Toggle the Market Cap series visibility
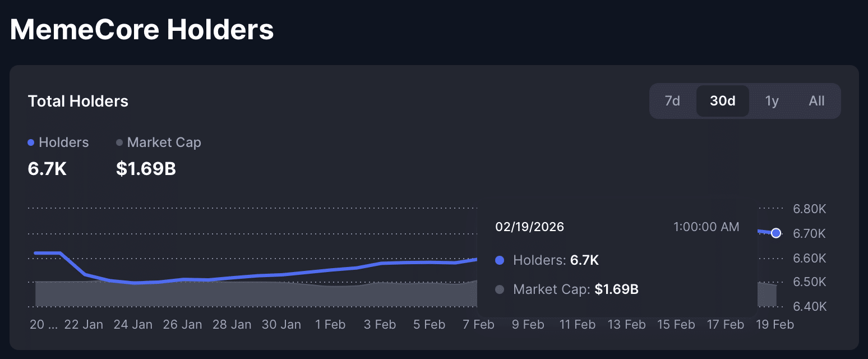The height and width of the screenshot is (359, 868). 159,142
